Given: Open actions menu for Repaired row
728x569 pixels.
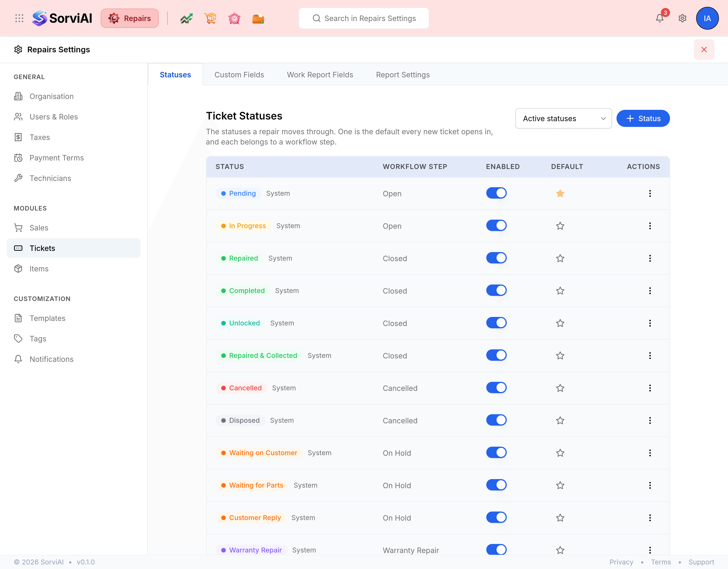Looking at the screenshot, I should tap(650, 259).
